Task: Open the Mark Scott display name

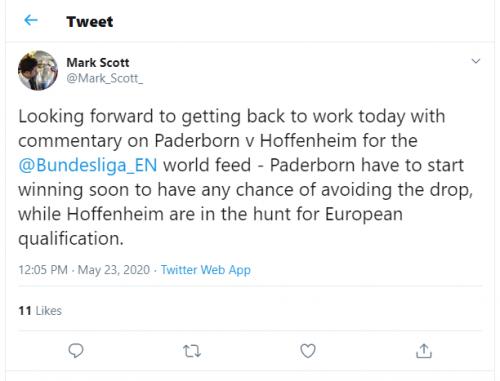Action: tap(98, 62)
